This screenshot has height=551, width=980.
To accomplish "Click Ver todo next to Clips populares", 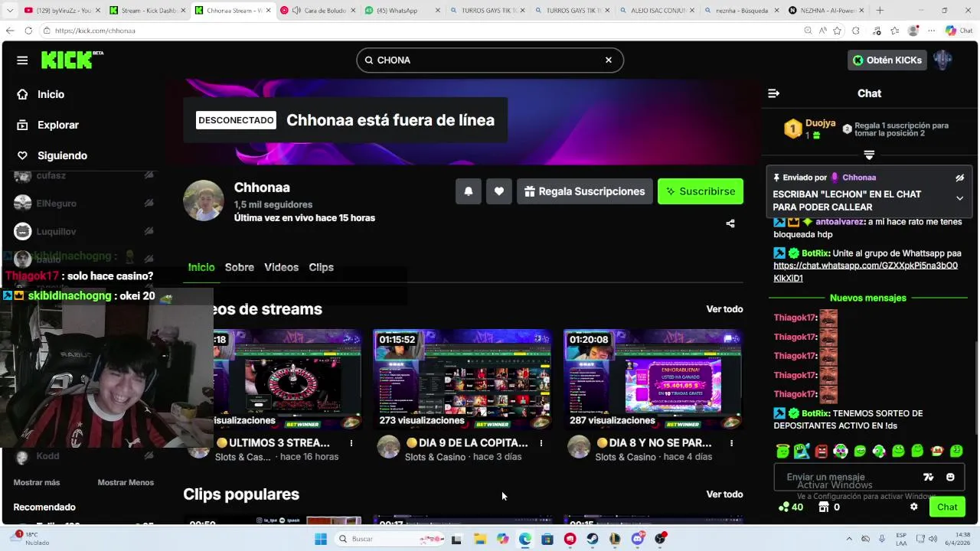I will 724,494.
